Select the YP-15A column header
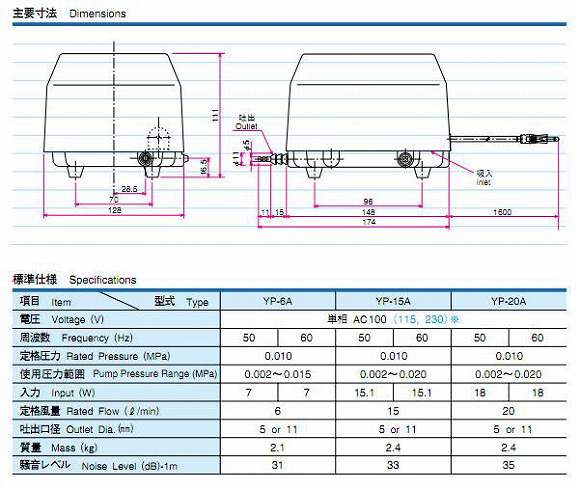580x489 pixels. [x=393, y=301]
